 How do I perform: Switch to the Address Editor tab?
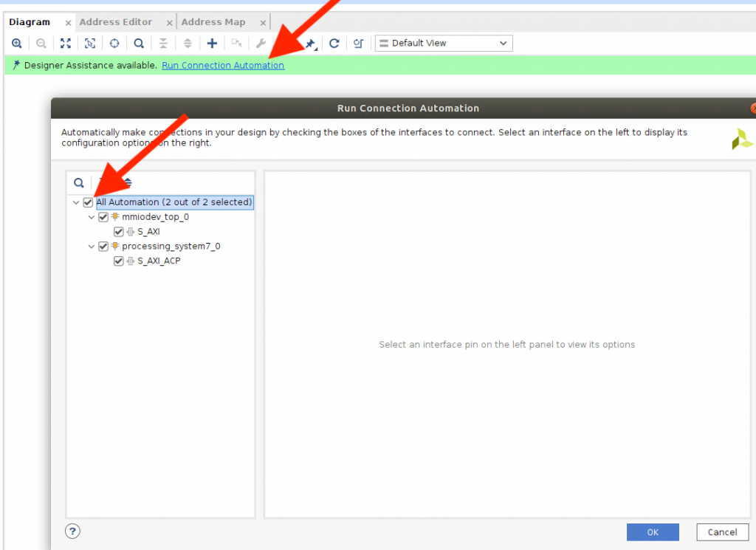(x=116, y=22)
